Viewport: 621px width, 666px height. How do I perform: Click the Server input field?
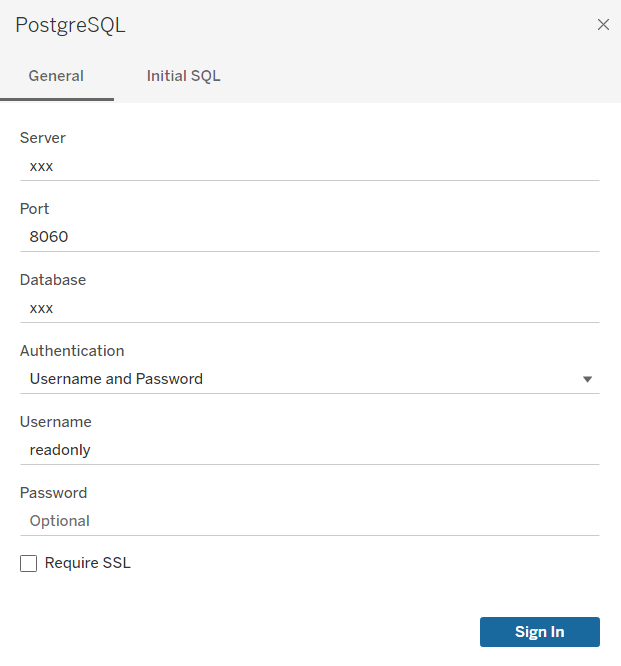309,167
